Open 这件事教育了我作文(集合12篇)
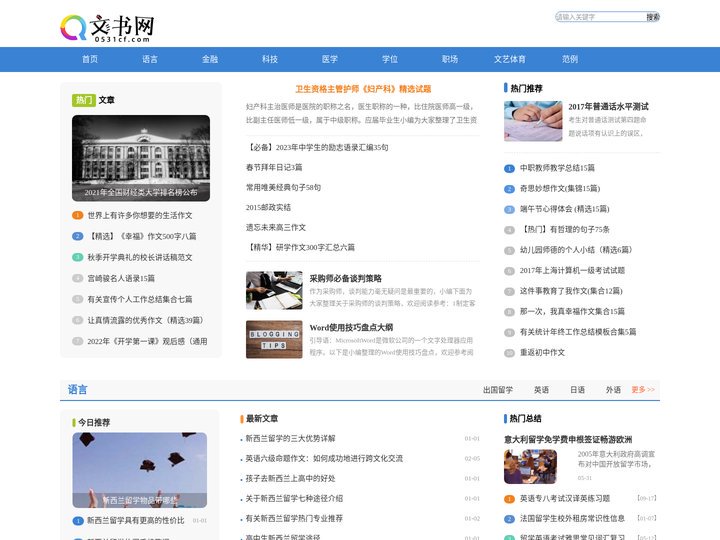Viewport: 720px width, 540px height. 571,291
